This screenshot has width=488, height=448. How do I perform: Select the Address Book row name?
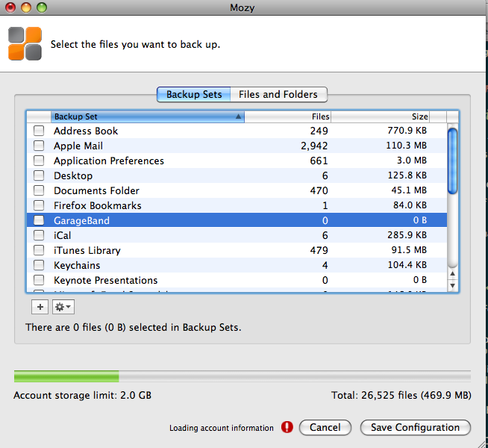click(x=86, y=131)
